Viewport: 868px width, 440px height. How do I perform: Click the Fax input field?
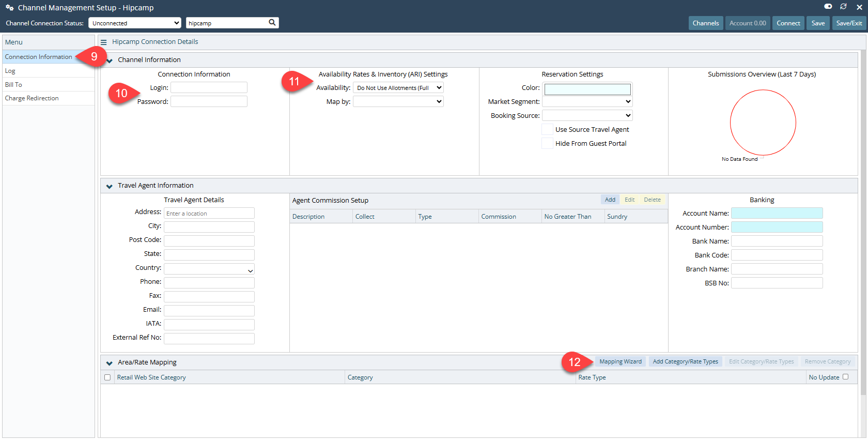[x=209, y=297]
